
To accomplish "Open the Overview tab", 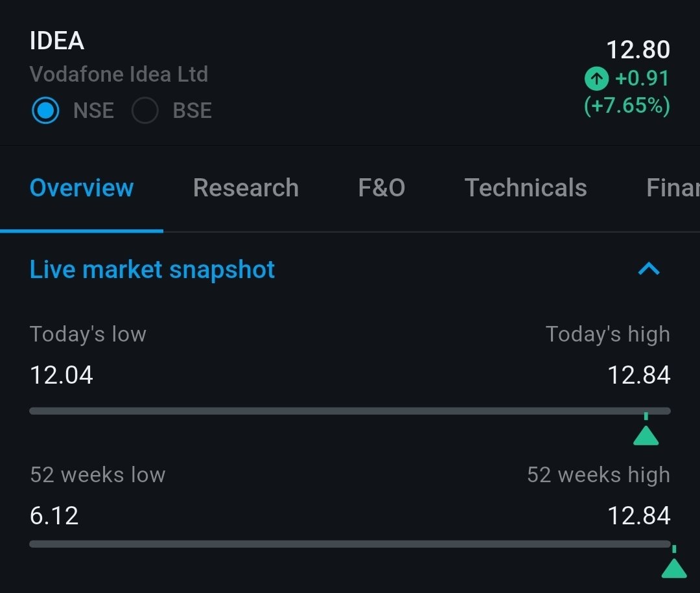I will pyautogui.click(x=82, y=187).
